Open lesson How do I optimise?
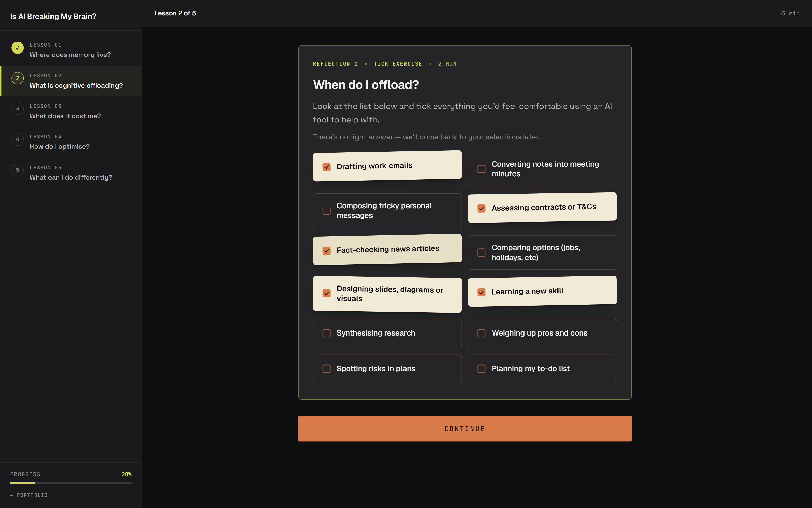This screenshot has height=508, width=812. point(71,142)
